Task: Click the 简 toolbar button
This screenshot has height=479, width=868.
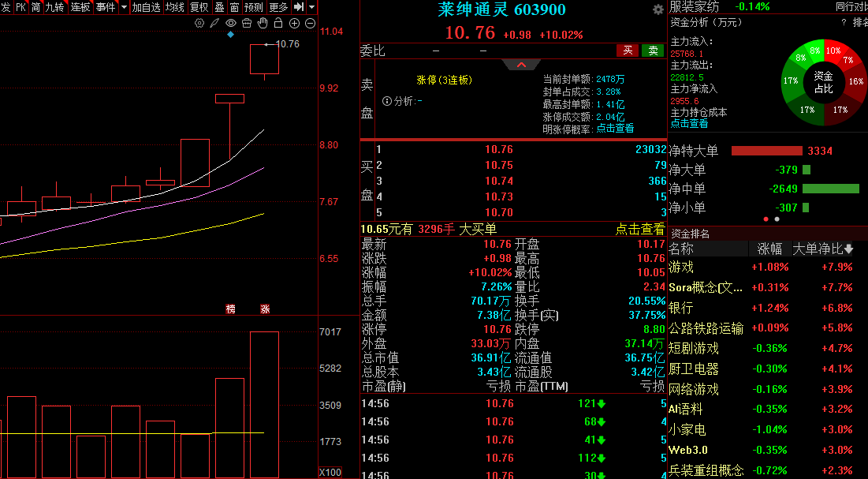Action: tap(36, 7)
